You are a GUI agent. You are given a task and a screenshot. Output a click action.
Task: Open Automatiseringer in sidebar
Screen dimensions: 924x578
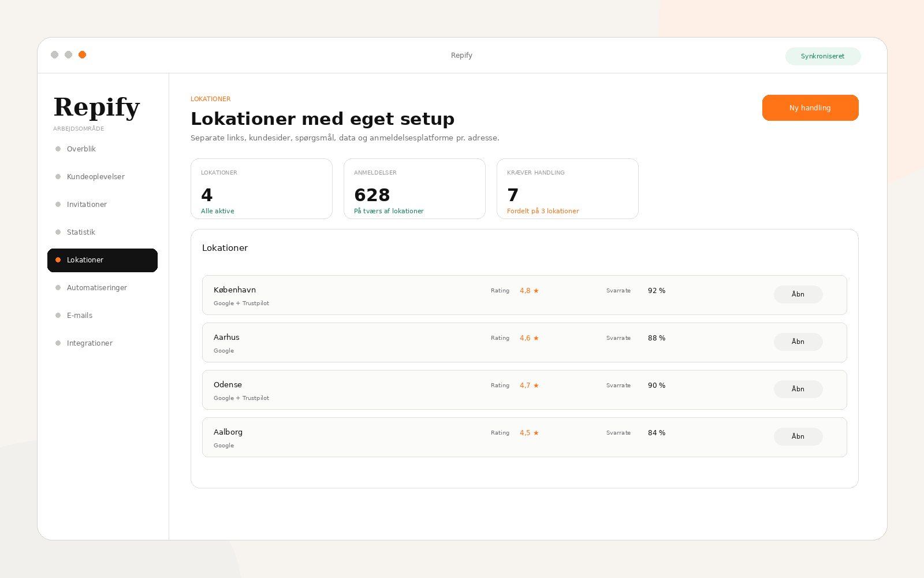click(x=102, y=288)
